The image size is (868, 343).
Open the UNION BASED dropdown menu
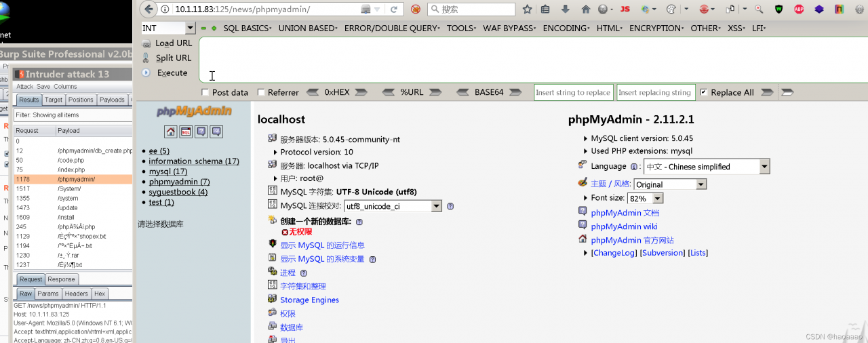tap(309, 28)
